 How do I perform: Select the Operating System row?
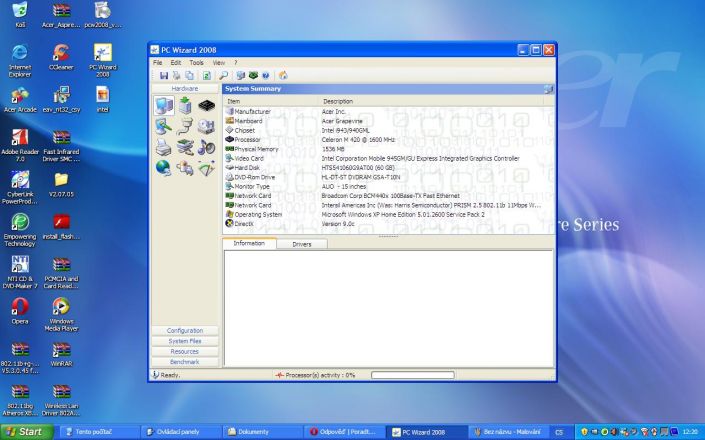tap(388, 214)
